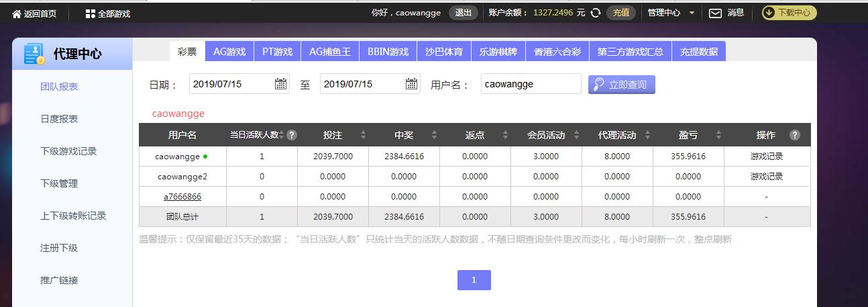The height and width of the screenshot is (307, 868).
Task: Open 游戏记录 for caowangge2 row
Action: [766, 177]
